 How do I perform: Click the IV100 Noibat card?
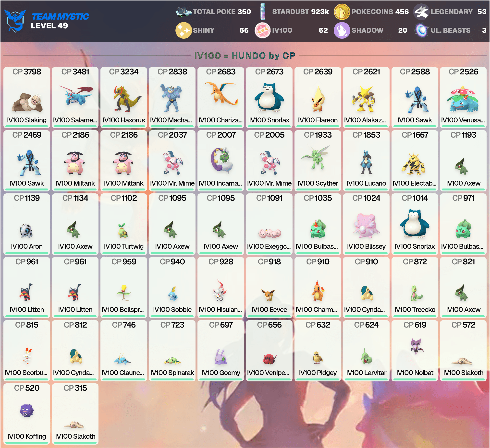click(415, 351)
